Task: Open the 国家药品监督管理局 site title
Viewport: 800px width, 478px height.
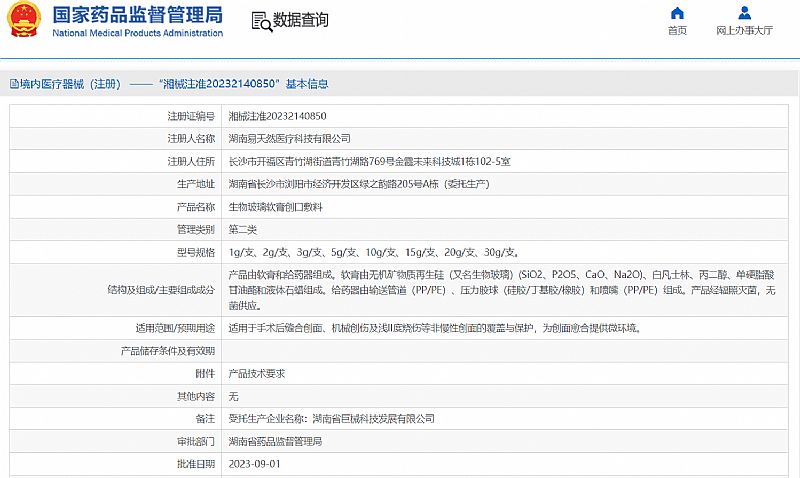Action: pos(138,15)
